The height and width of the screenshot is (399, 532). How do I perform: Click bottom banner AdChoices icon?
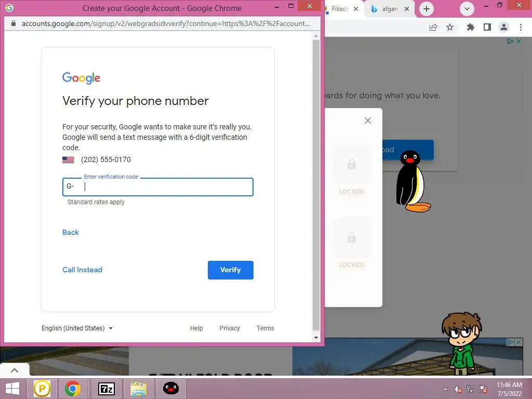coord(510,342)
